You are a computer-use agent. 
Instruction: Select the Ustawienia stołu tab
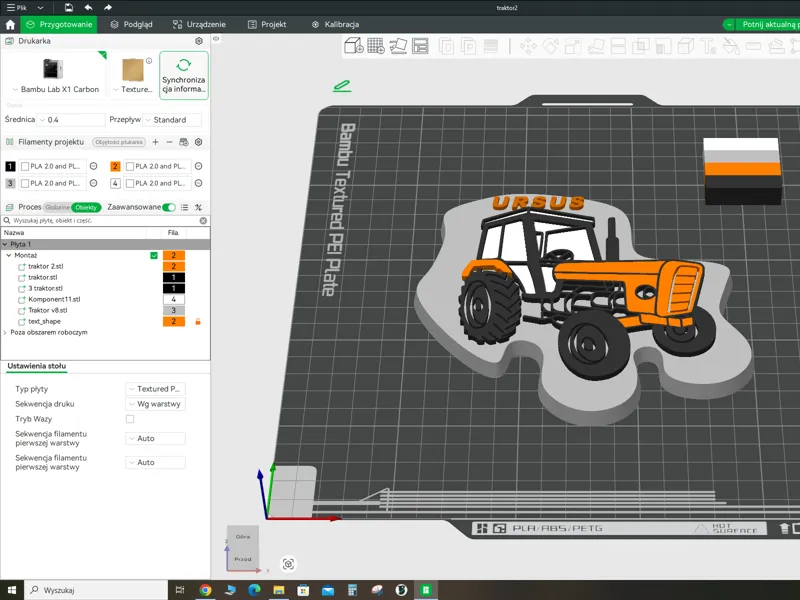click(x=37, y=366)
